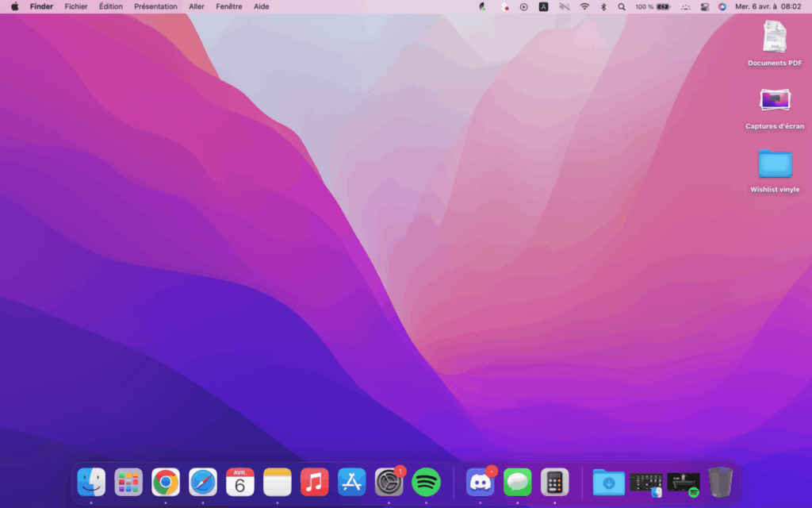The height and width of the screenshot is (508, 812).
Task: Click the date and time display
Action: (768, 6)
